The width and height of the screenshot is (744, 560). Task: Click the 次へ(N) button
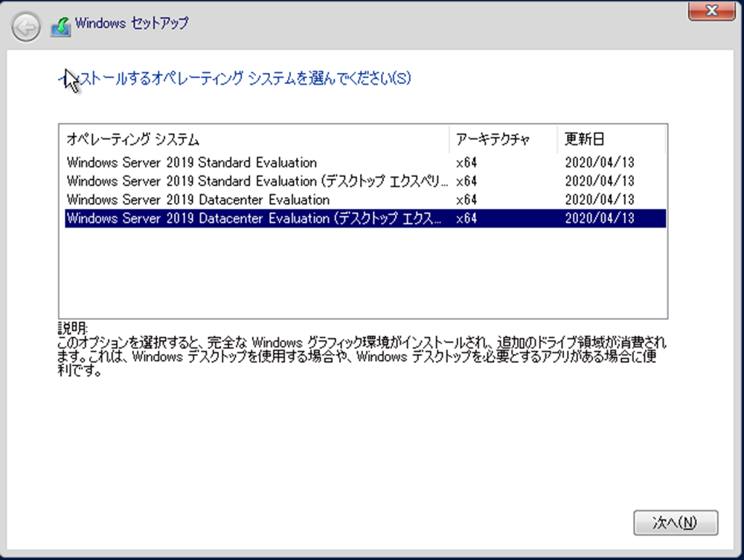point(676,523)
